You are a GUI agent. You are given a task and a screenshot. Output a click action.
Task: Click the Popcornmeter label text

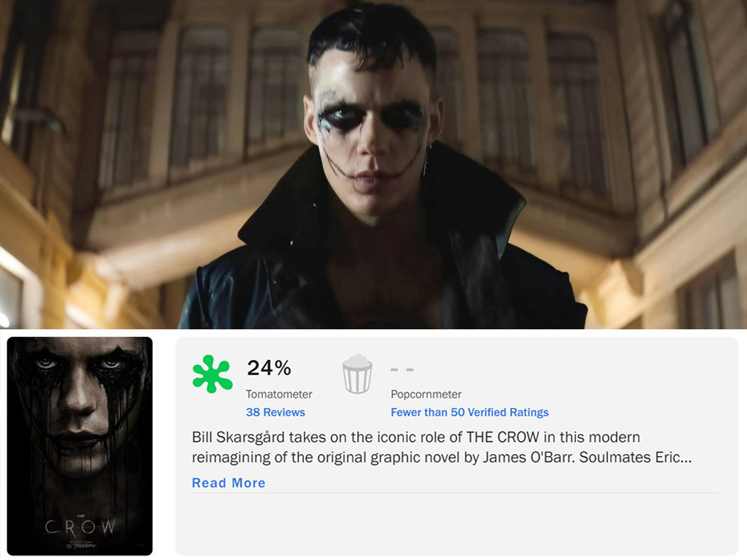click(426, 394)
